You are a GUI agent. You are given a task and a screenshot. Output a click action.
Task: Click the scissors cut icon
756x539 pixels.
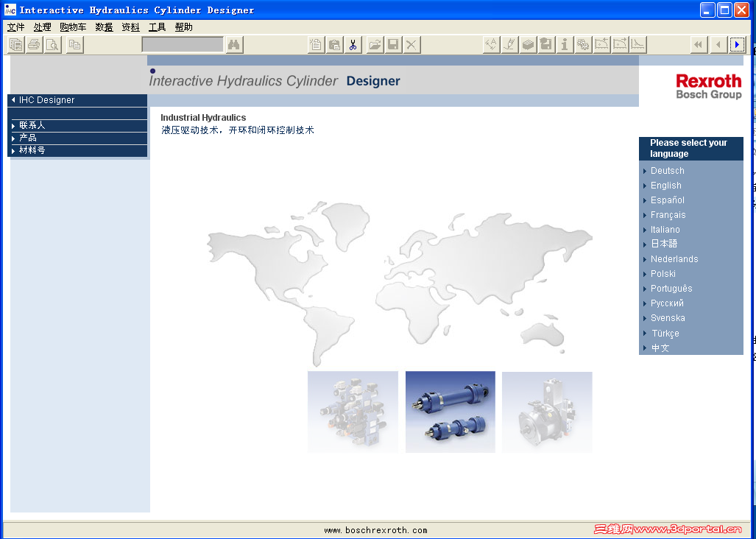[353, 45]
